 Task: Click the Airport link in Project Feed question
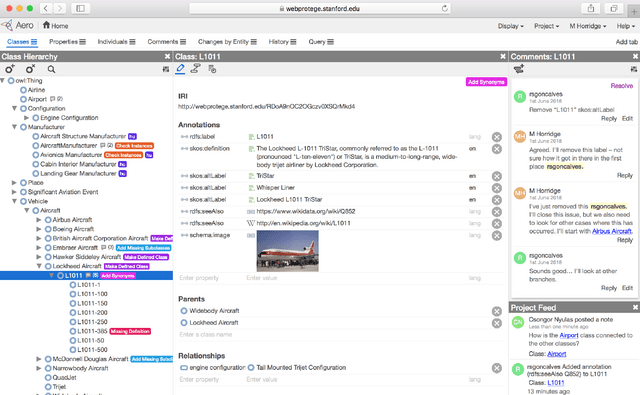tap(569, 335)
